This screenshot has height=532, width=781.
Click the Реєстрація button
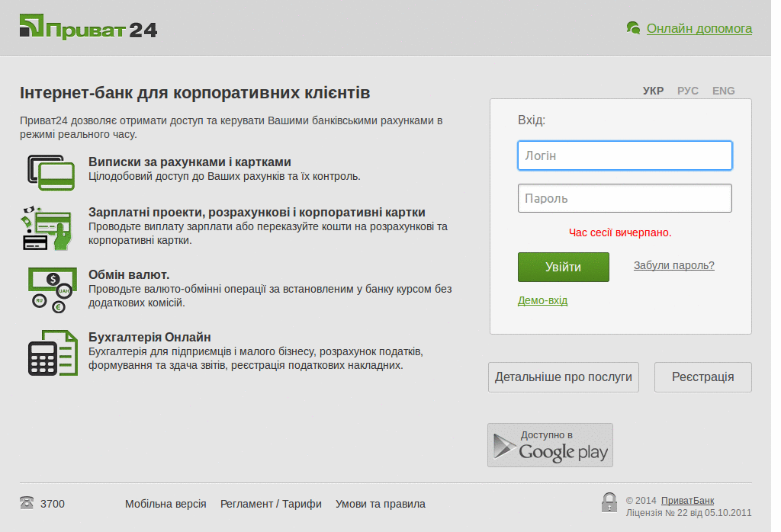pos(702,377)
